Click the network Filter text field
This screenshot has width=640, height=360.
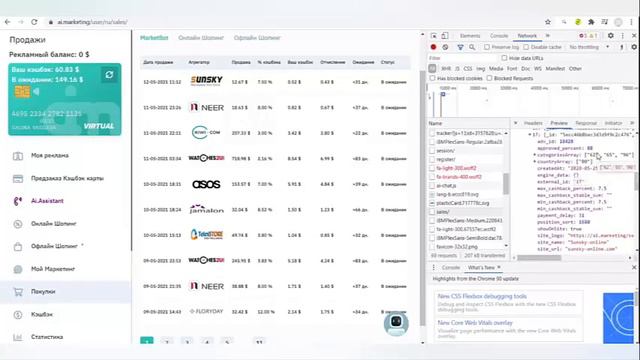462,58
